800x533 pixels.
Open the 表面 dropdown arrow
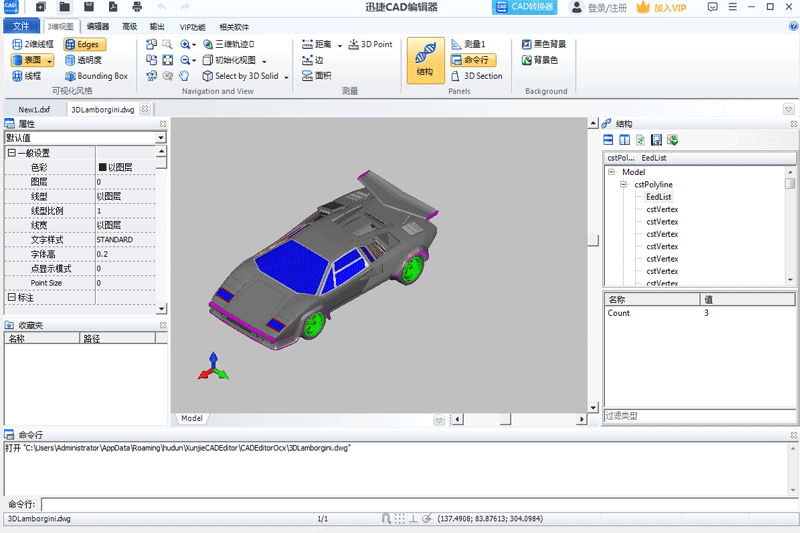[49, 61]
